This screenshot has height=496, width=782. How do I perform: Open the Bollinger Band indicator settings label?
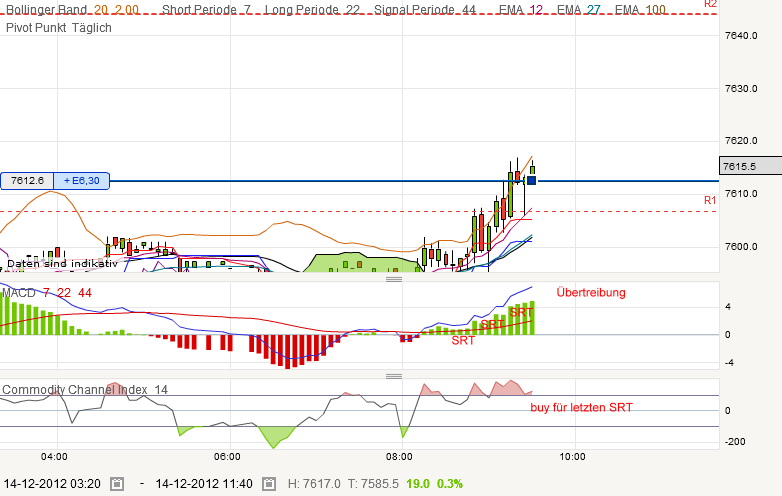(72, 9)
